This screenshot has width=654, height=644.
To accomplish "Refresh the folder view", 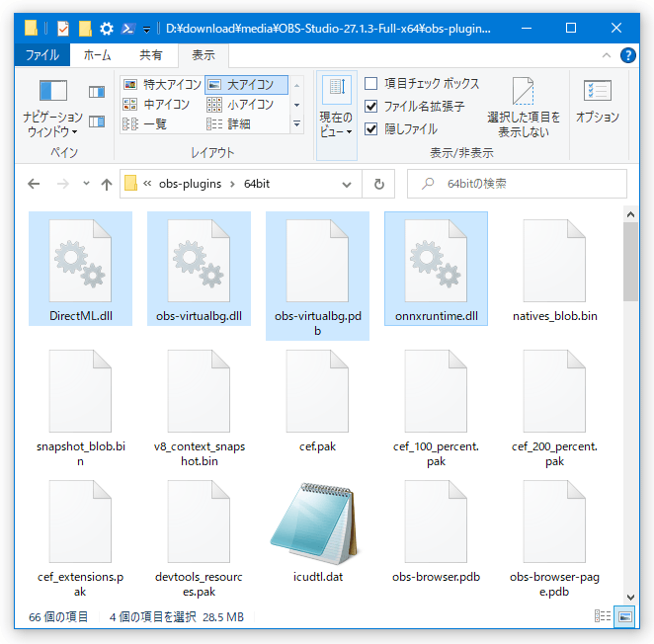I will (x=378, y=184).
